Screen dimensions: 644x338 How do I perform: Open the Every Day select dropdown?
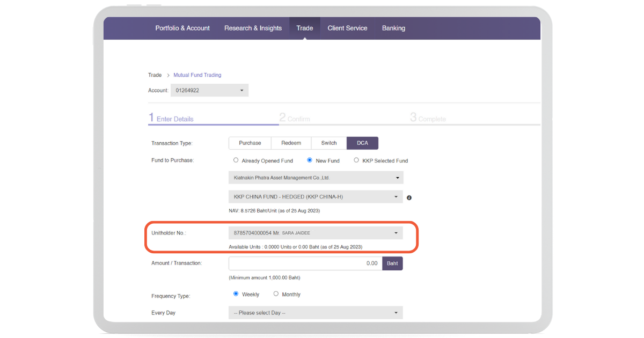click(x=316, y=313)
